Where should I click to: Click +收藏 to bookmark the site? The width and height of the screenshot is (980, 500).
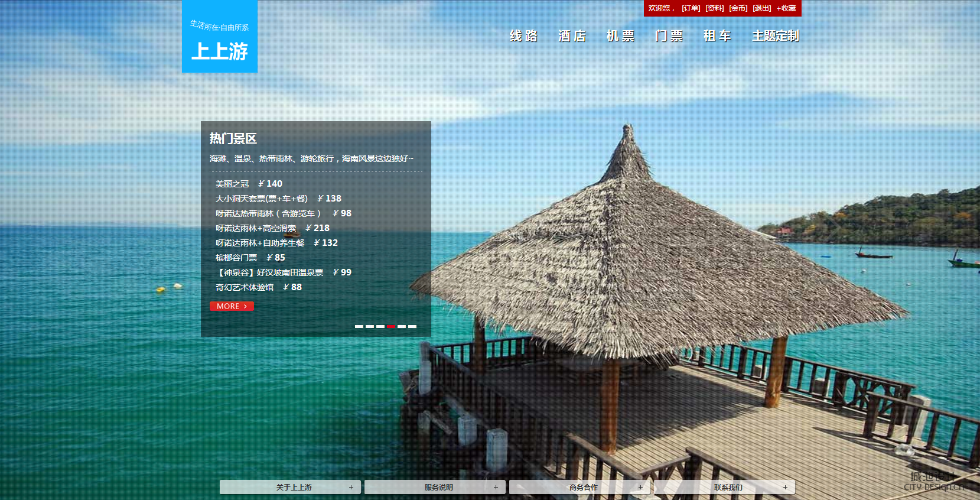(x=786, y=8)
